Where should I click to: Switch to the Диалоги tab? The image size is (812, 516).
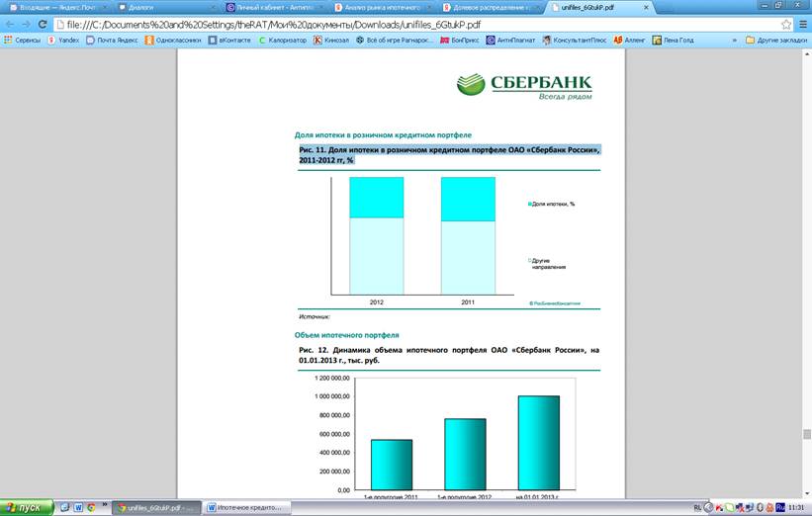[166, 8]
